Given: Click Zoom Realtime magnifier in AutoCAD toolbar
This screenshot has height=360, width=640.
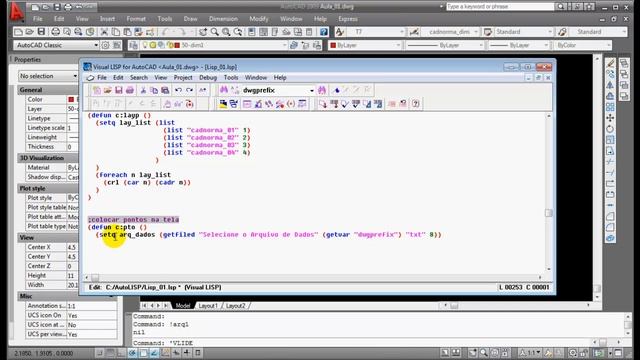Looking at the screenshot, I should (214, 32).
